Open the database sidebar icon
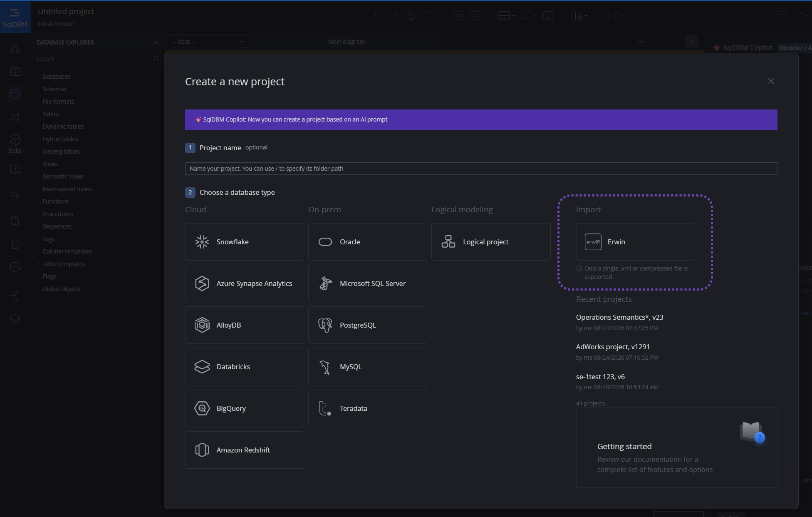 tap(15, 94)
